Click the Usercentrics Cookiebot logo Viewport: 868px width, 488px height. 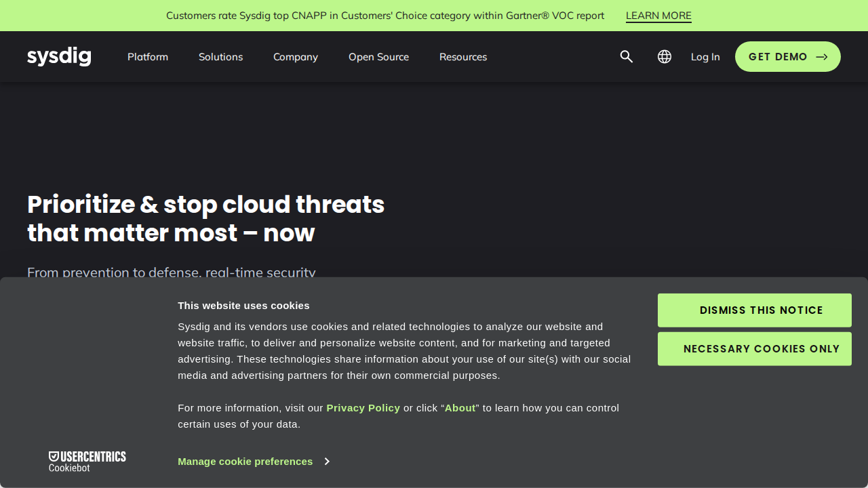click(87, 462)
